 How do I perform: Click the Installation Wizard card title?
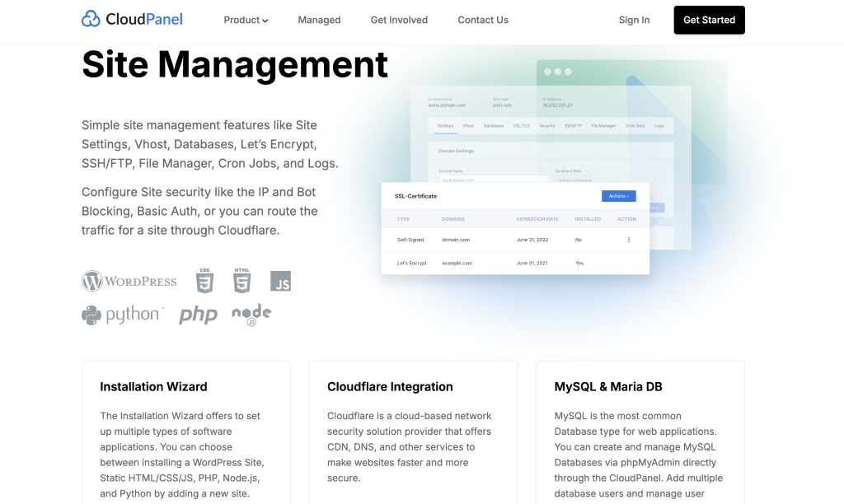[x=153, y=387]
